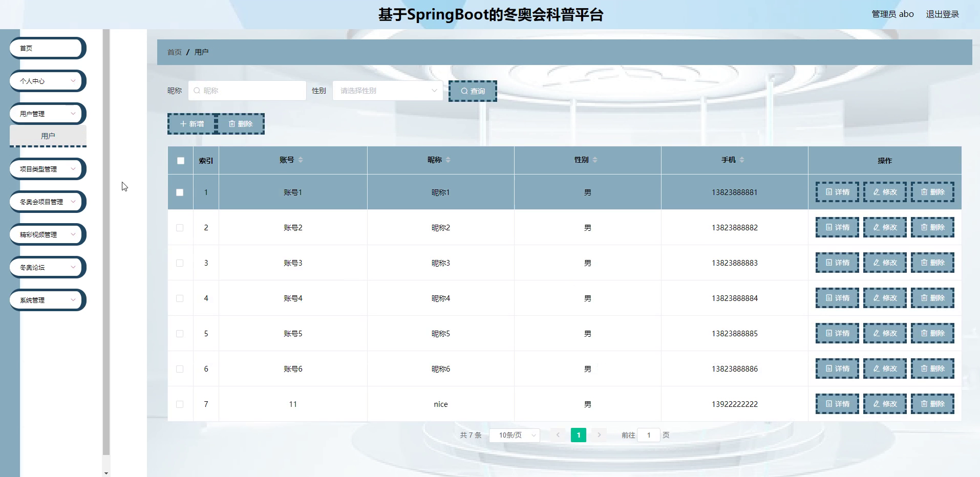Click 删除 for the nice user row

pos(932,404)
